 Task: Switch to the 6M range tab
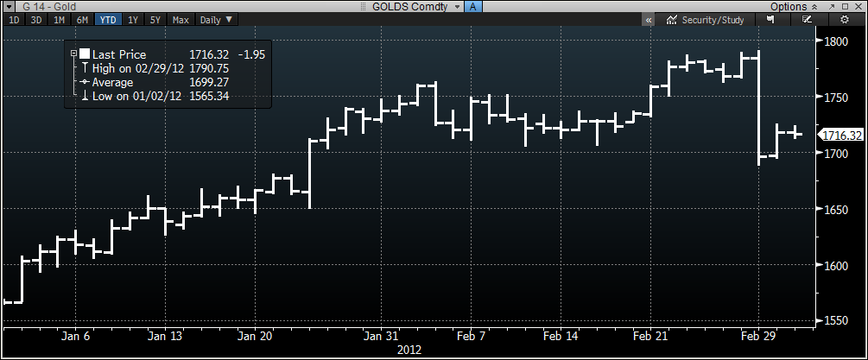click(82, 19)
